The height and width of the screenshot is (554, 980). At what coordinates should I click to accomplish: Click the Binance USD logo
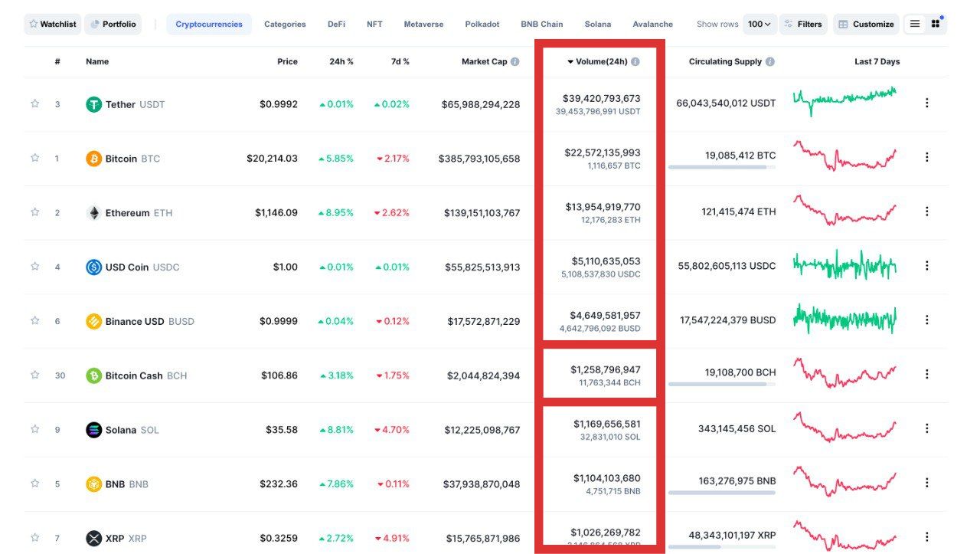[93, 321]
